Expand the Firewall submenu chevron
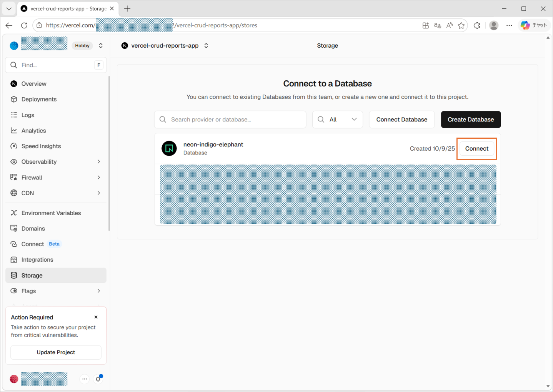 coord(99,178)
